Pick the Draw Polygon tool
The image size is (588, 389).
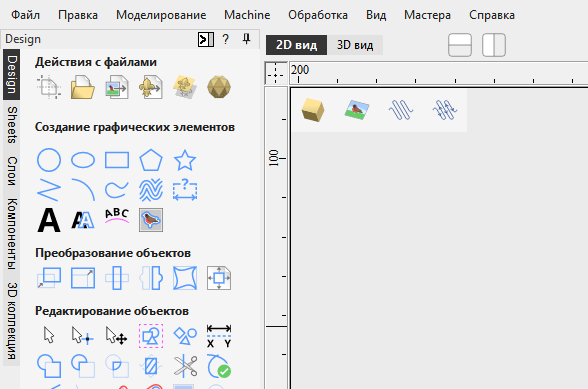click(151, 160)
